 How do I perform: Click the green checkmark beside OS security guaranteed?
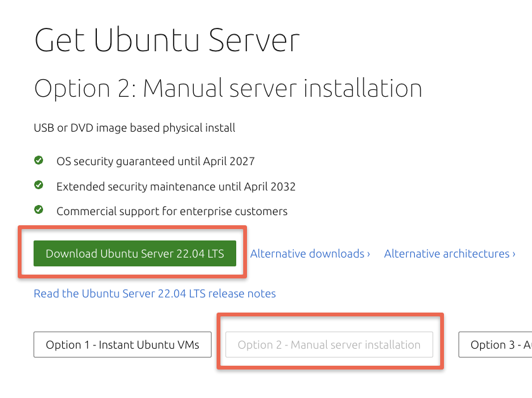tap(39, 160)
